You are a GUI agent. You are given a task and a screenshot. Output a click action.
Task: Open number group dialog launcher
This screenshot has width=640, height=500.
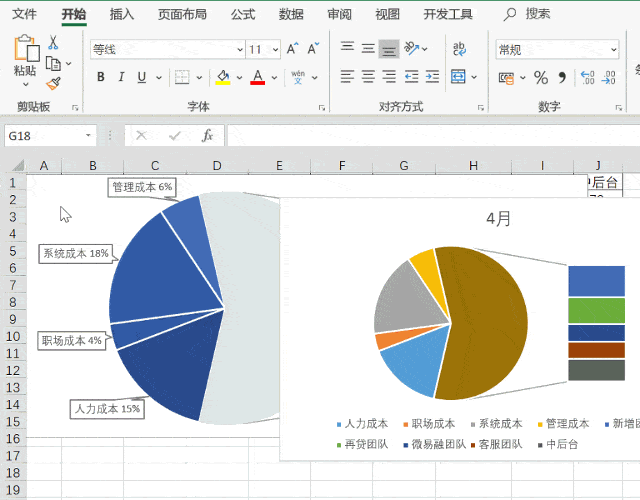619,108
